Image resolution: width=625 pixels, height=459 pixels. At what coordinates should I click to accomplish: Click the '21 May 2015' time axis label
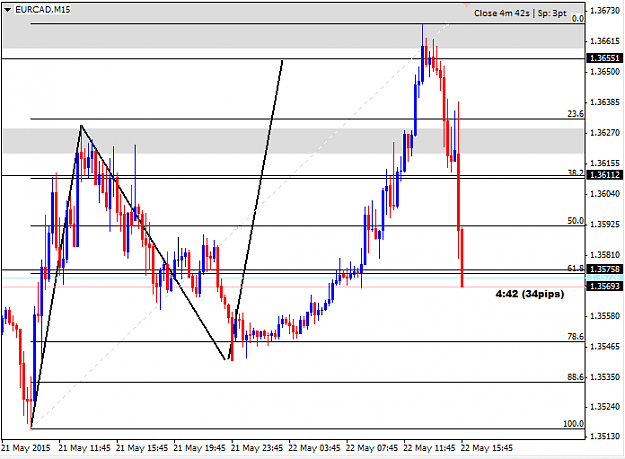tap(26, 448)
